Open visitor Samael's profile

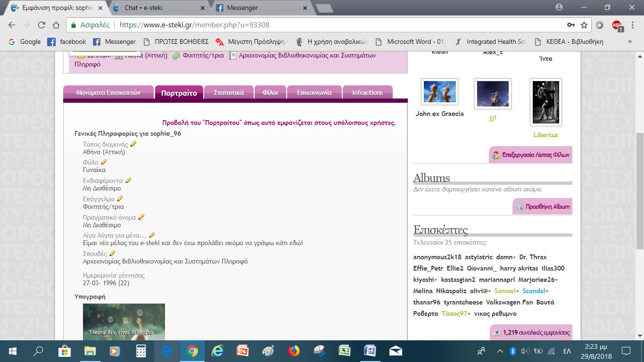click(x=505, y=291)
